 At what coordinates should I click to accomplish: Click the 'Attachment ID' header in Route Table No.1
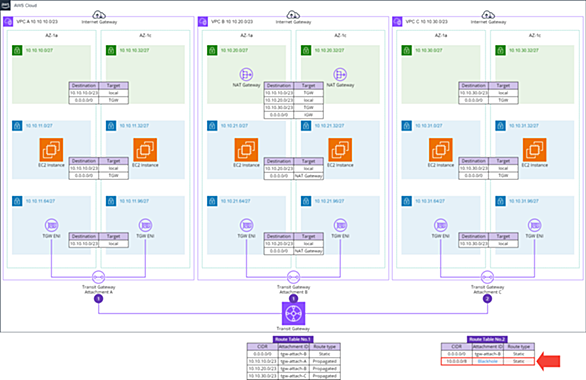coord(293,347)
